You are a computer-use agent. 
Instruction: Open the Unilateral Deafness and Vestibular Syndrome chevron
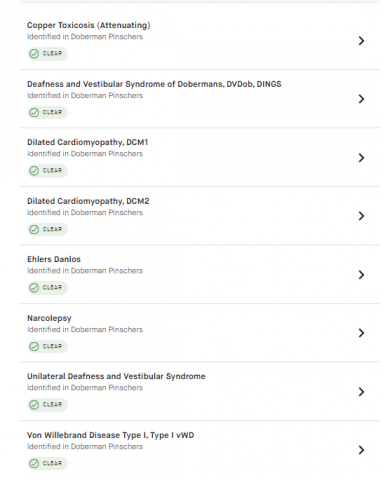coord(361,392)
